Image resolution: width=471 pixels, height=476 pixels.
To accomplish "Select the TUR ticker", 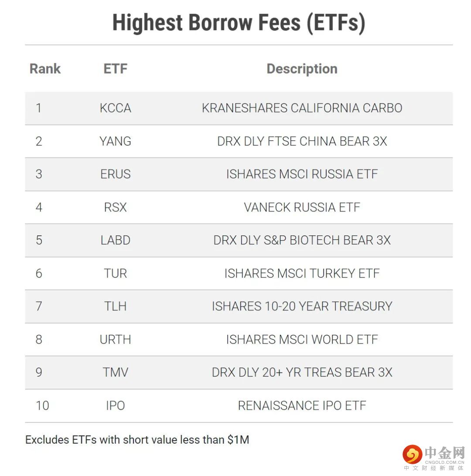I will click(115, 273).
